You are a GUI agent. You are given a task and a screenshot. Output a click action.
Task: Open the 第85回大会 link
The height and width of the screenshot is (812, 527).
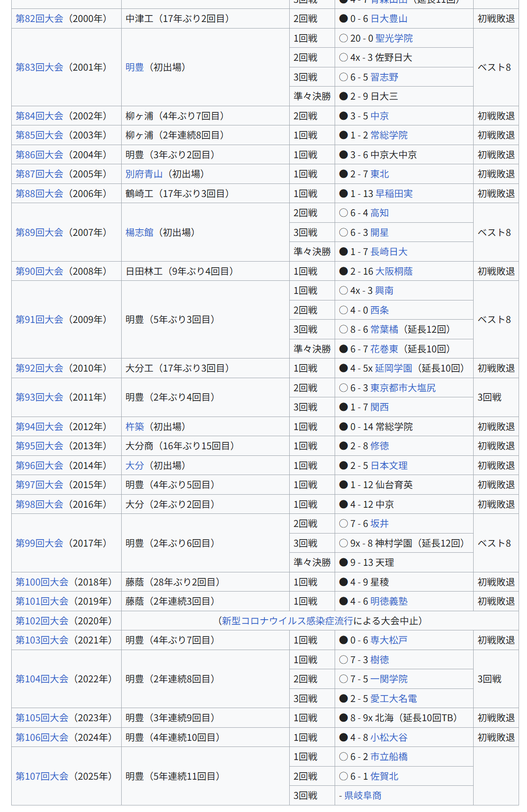(39, 135)
